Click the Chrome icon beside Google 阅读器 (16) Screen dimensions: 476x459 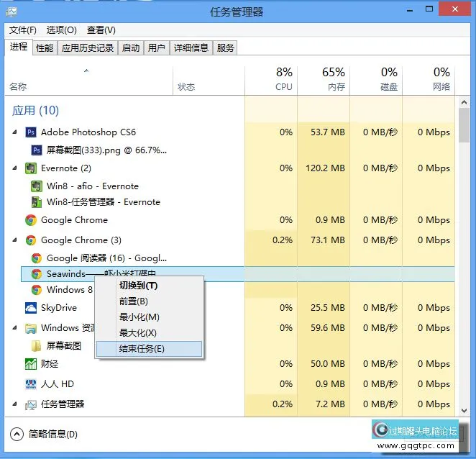(x=37, y=258)
